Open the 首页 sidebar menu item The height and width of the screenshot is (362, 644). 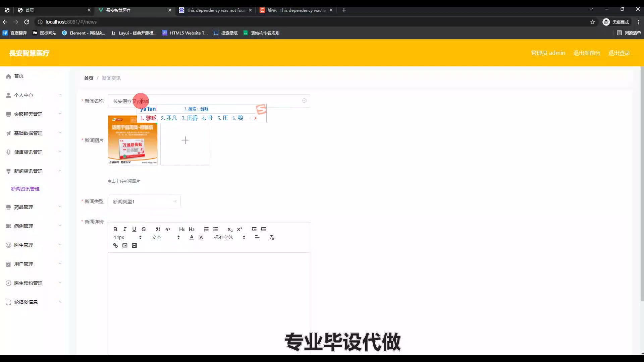click(19, 76)
